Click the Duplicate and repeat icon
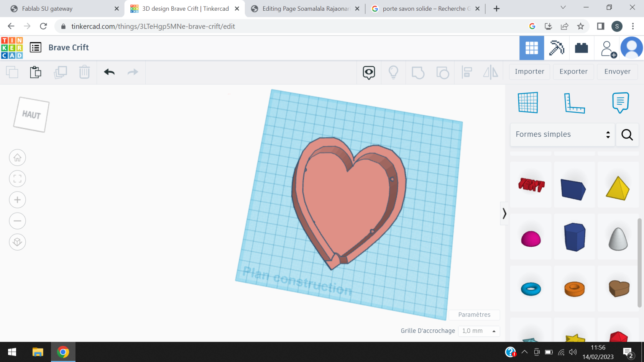The width and height of the screenshot is (644, 362). point(60,72)
